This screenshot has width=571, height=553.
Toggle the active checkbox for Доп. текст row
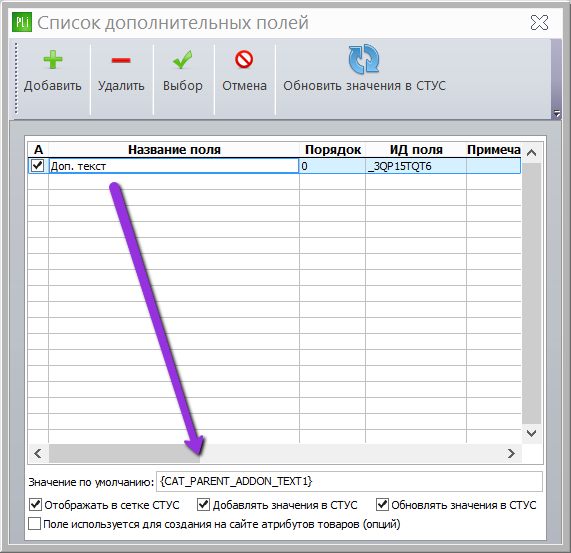click(38, 166)
